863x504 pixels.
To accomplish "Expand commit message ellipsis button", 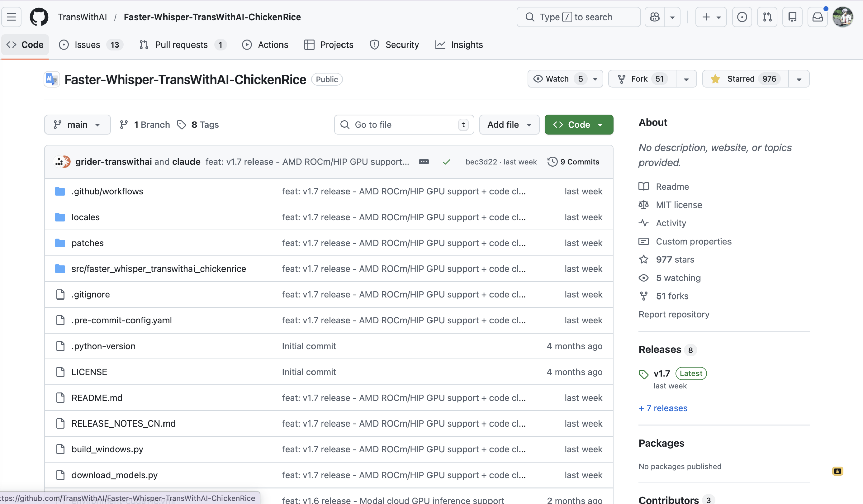I will point(424,162).
